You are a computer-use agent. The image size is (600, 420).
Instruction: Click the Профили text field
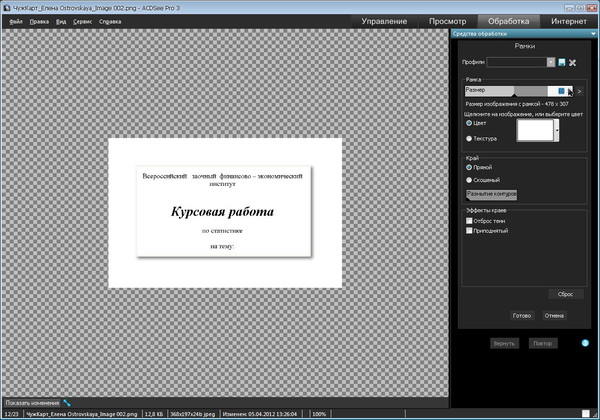click(x=517, y=62)
